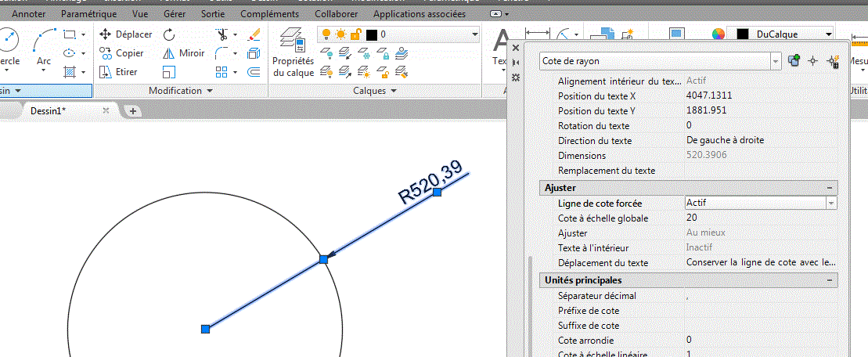
Task: Click the layer lock icon below layer list
Action: tap(383, 53)
